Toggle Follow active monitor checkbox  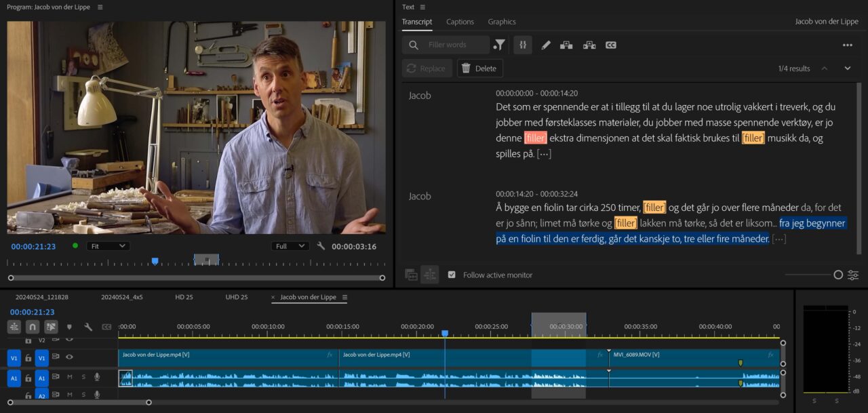pos(452,275)
